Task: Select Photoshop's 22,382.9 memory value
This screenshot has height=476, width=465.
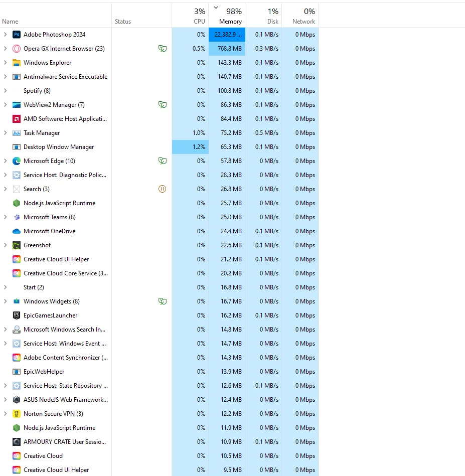Action: pyautogui.click(x=227, y=35)
